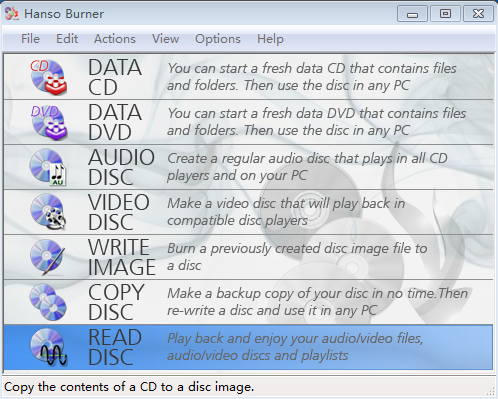Open the View menu
Screen dimensions: 498x399
[x=165, y=39]
